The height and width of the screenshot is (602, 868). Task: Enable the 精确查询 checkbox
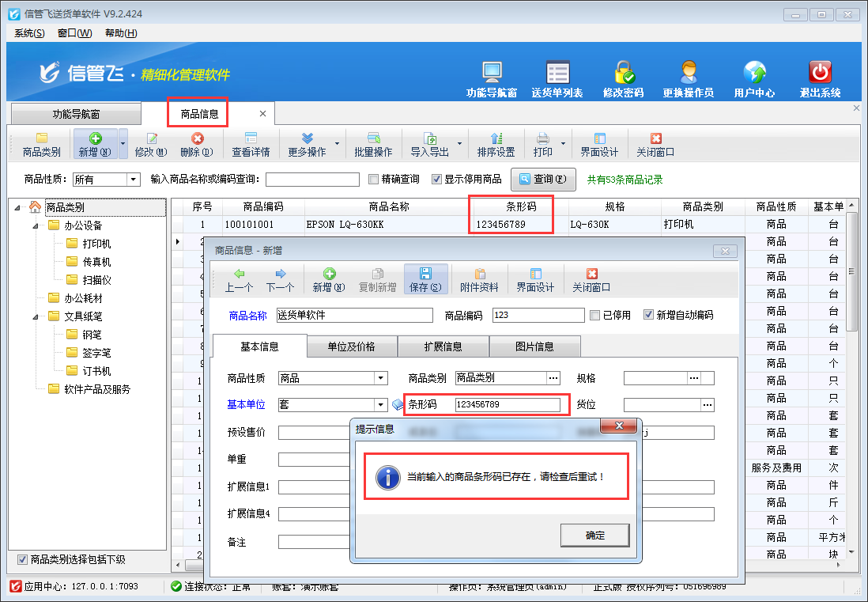[x=374, y=180]
